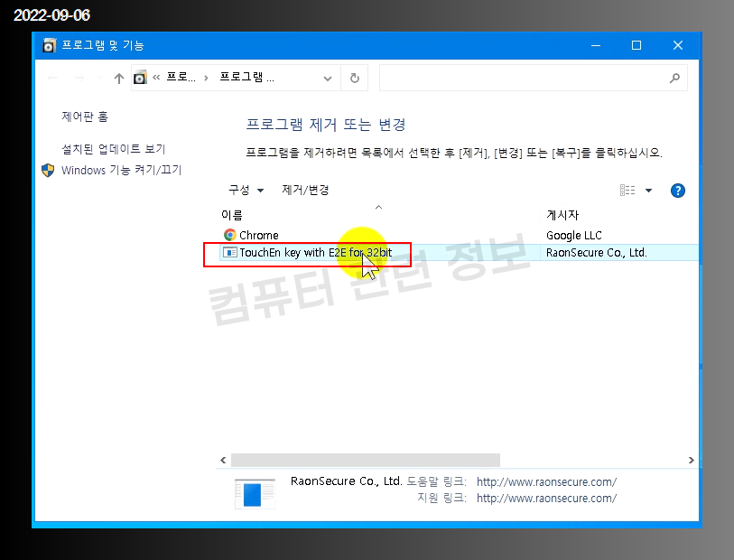
Task: Click the 프로그램 breadcrumb segment in address bar
Action: tap(246, 78)
